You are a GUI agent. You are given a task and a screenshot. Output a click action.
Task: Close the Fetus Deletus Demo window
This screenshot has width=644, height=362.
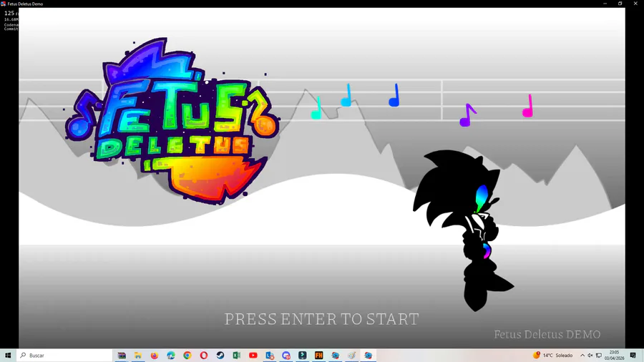click(x=635, y=4)
